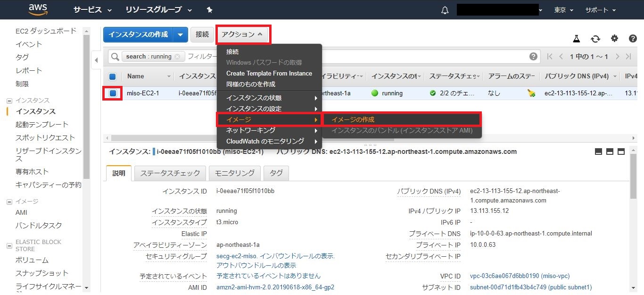Toggle the miso-EC2-1 instance checkbox
Screen dimensions: 644x295
point(113,93)
